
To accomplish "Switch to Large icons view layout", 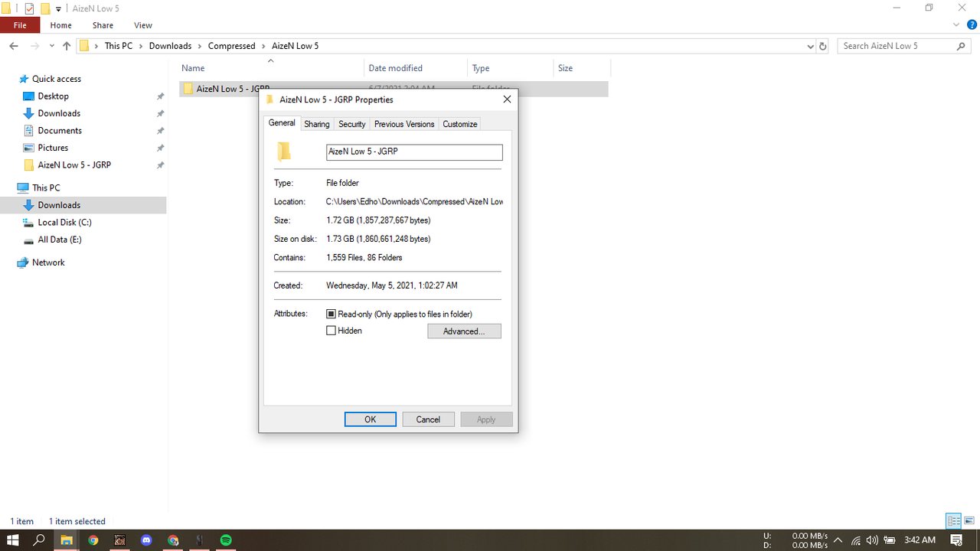I will pyautogui.click(x=969, y=521).
